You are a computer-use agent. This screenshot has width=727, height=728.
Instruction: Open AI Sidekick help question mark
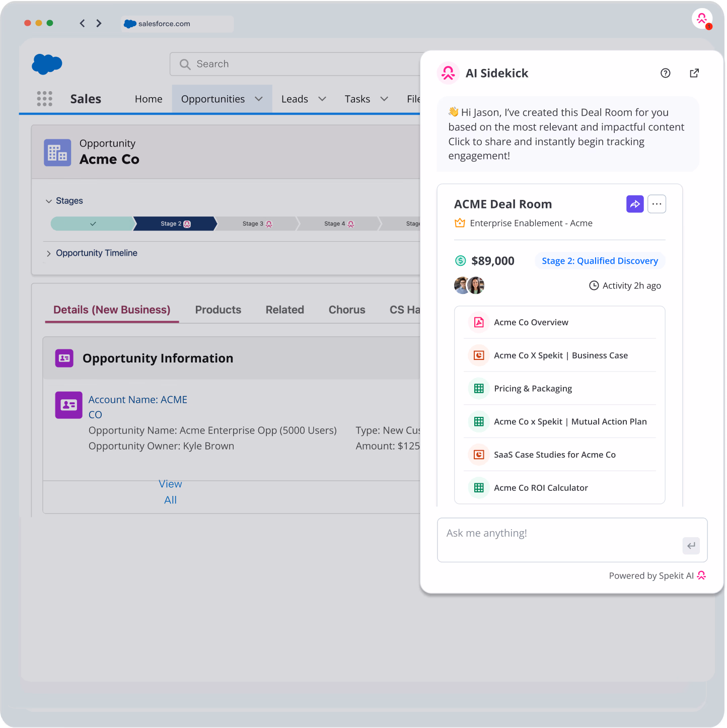pyautogui.click(x=665, y=73)
